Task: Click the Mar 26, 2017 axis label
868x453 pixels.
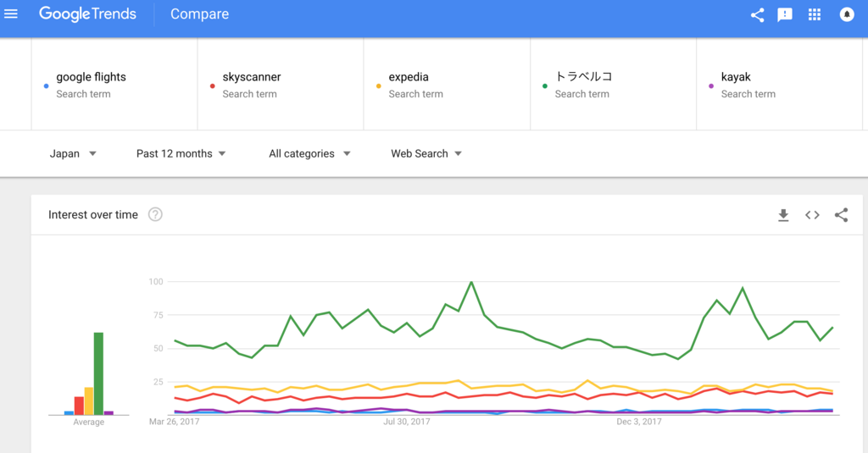Action: click(175, 422)
